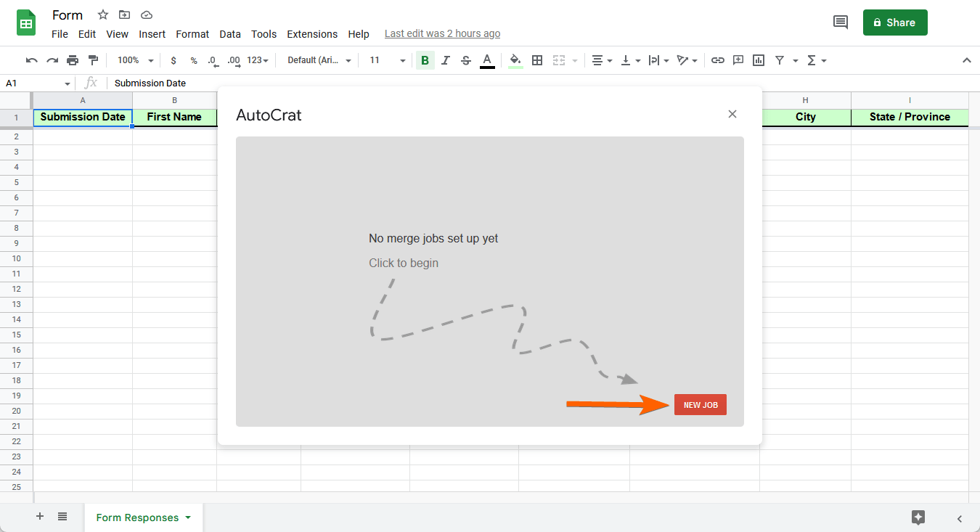Click the red NEW JOB button
The height and width of the screenshot is (532, 980).
[x=701, y=405]
